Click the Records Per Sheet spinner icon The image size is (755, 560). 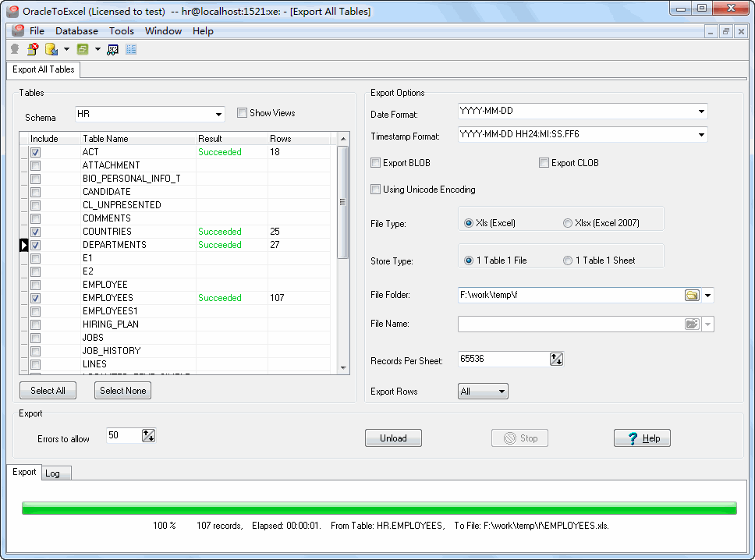click(556, 360)
